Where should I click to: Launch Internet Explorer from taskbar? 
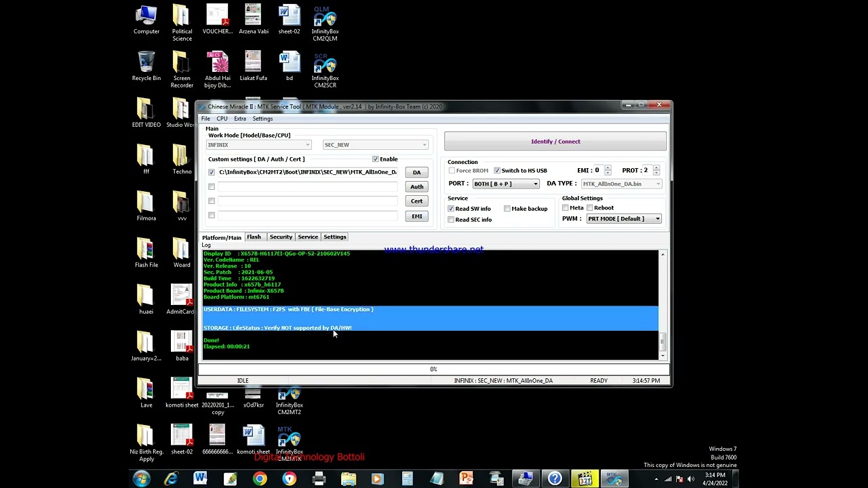coord(171,479)
